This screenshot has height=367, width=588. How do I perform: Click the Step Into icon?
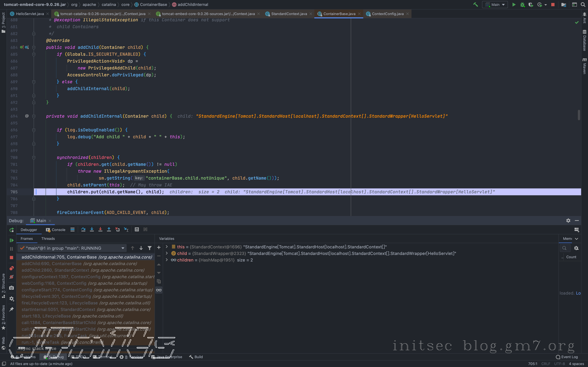92,229
